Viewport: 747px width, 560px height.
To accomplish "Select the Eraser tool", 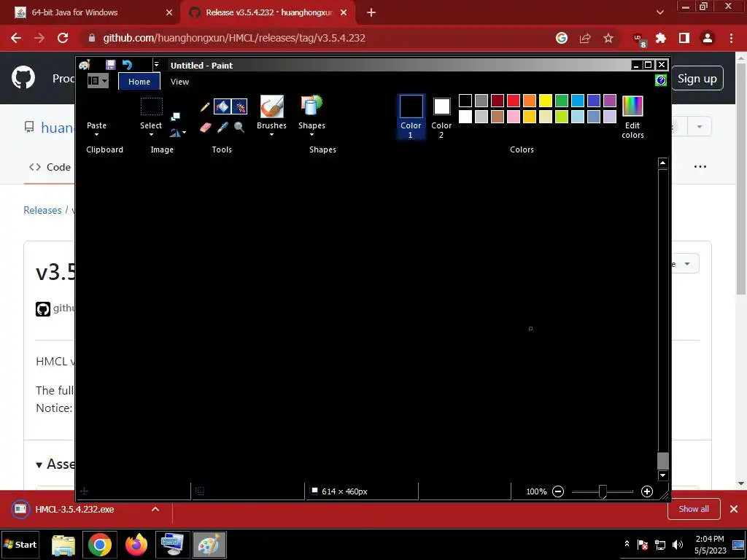I will click(205, 127).
